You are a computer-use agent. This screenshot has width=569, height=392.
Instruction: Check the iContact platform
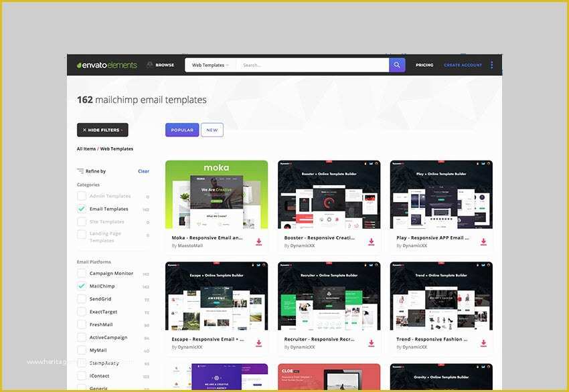(x=82, y=376)
